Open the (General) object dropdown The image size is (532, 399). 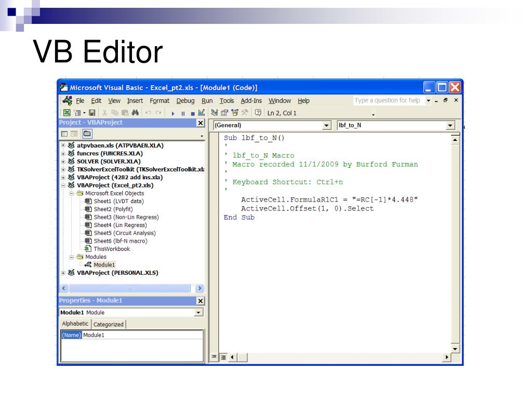pyautogui.click(x=326, y=126)
